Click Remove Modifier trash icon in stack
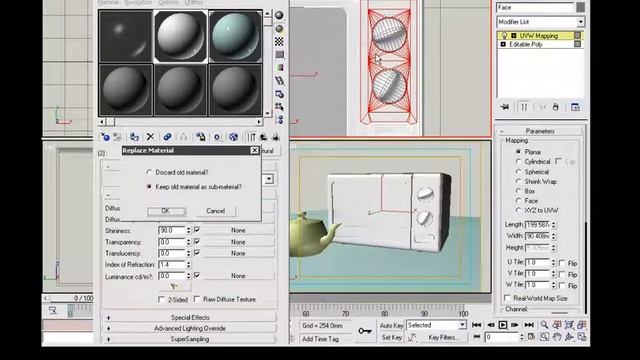The height and width of the screenshot is (360, 640). [x=555, y=107]
